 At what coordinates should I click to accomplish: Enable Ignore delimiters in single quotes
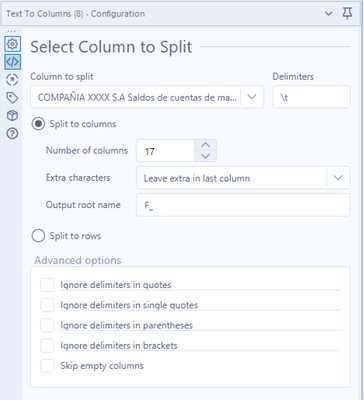point(47,305)
